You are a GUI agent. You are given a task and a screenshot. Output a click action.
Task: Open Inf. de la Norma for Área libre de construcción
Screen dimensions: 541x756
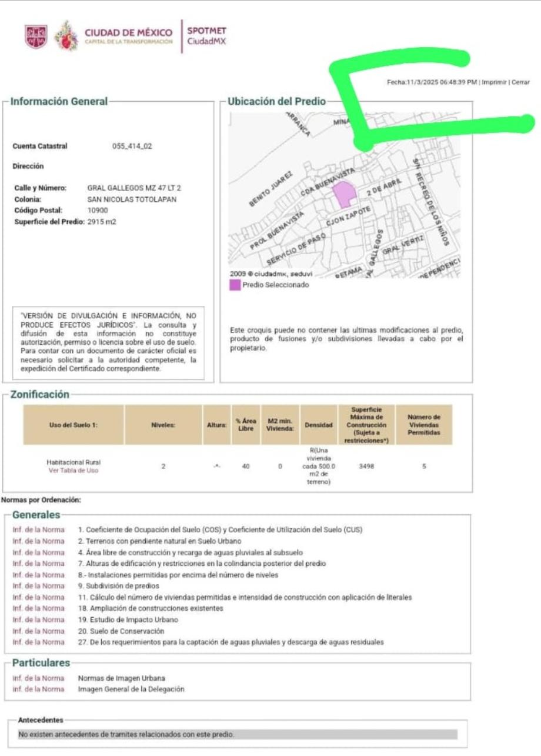click(x=38, y=552)
